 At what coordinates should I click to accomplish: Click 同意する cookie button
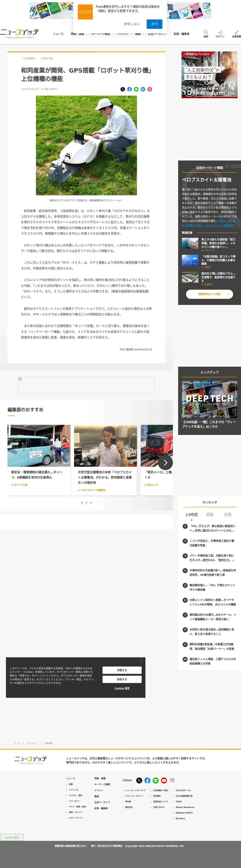tap(122, 670)
